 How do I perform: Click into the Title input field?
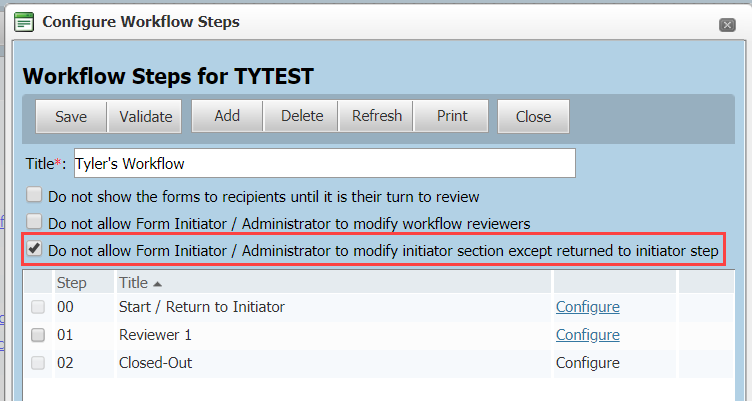[x=325, y=163]
